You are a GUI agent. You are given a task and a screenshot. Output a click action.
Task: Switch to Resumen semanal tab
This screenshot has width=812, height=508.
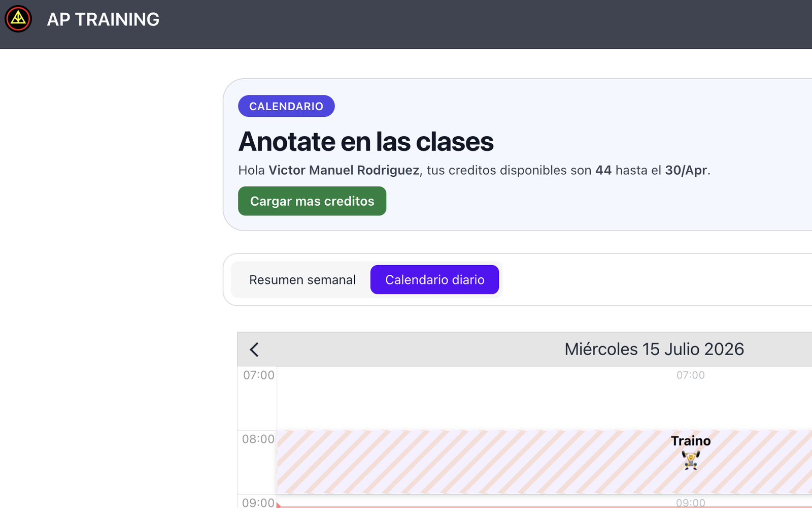302,279
